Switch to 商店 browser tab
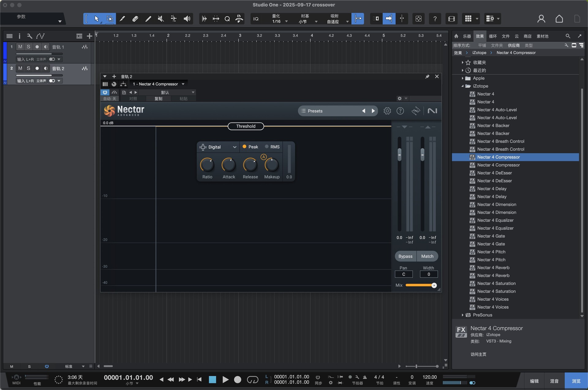This screenshot has height=390, width=588. [527, 36]
